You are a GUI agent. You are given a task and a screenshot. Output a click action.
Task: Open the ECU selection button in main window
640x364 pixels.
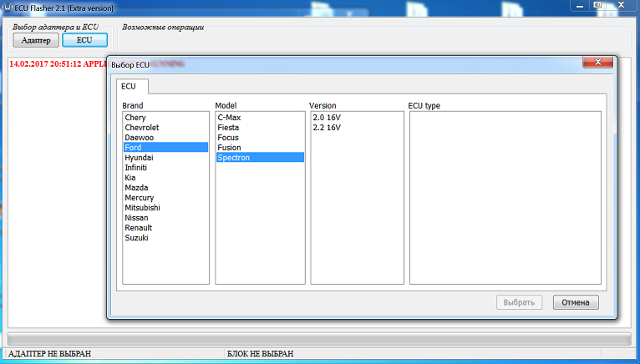84,40
